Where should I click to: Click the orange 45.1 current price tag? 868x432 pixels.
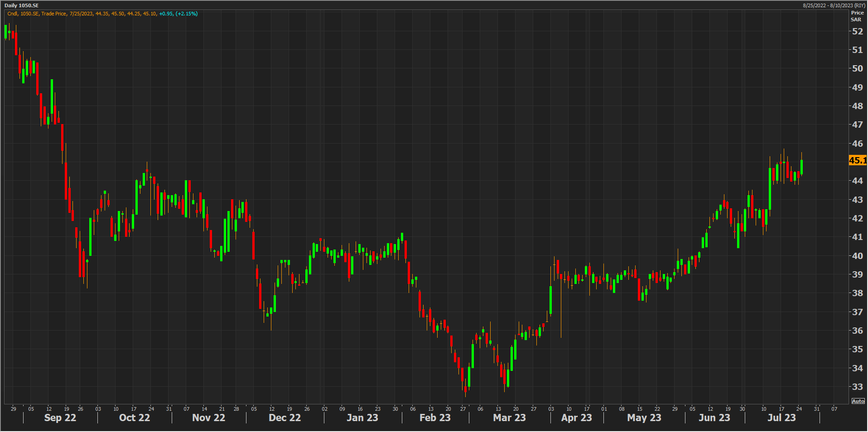857,160
